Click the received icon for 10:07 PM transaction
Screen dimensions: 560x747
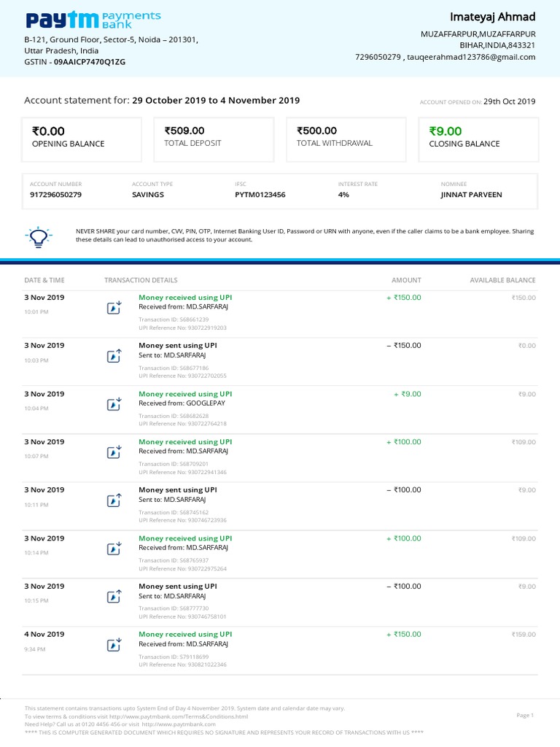point(114,452)
